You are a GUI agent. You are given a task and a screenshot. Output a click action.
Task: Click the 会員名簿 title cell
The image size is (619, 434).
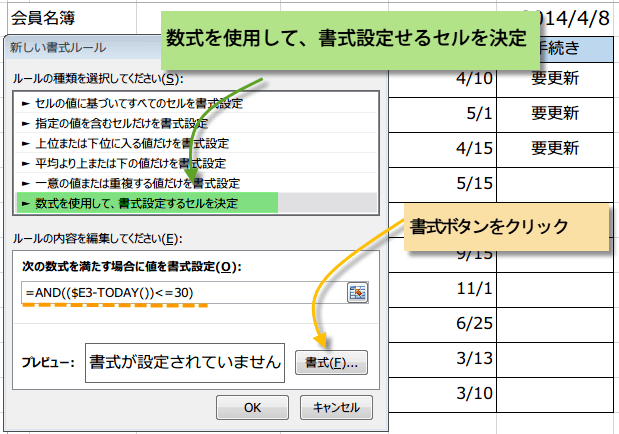[x=72, y=18]
